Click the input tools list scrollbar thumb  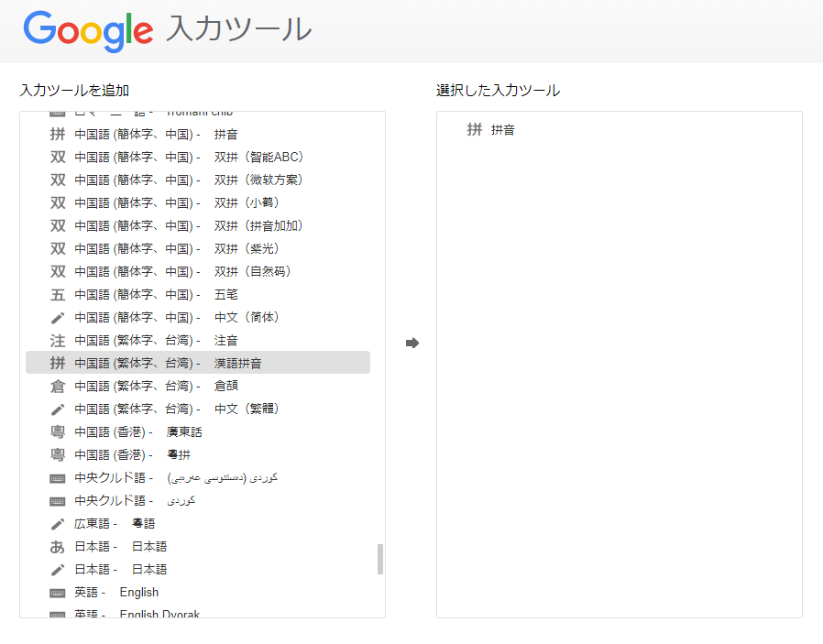pos(380,559)
